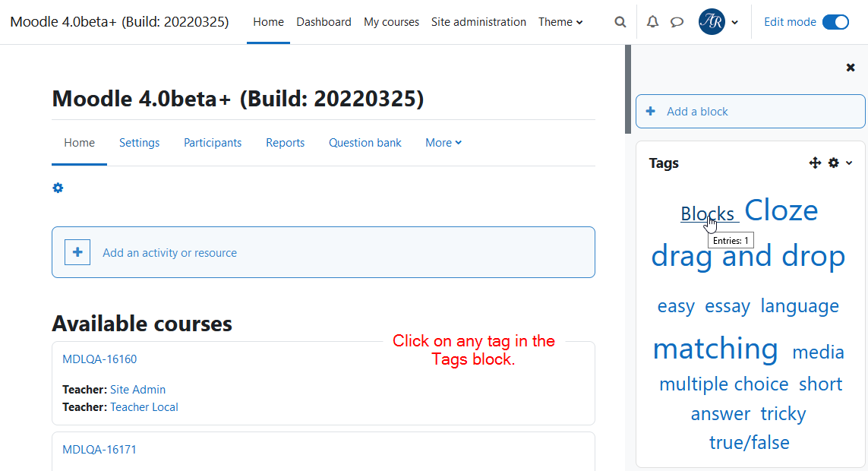Open the MDLQA-16160 course link

click(99, 359)
